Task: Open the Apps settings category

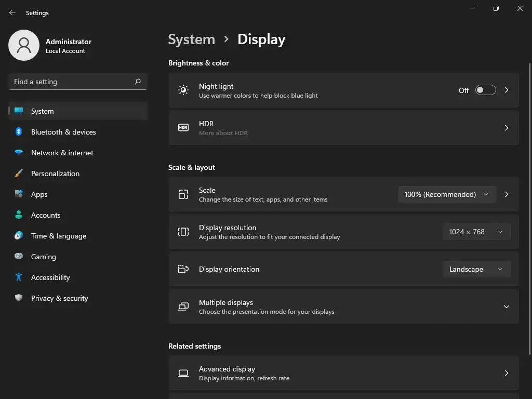Action: click(x=39, y=194)
